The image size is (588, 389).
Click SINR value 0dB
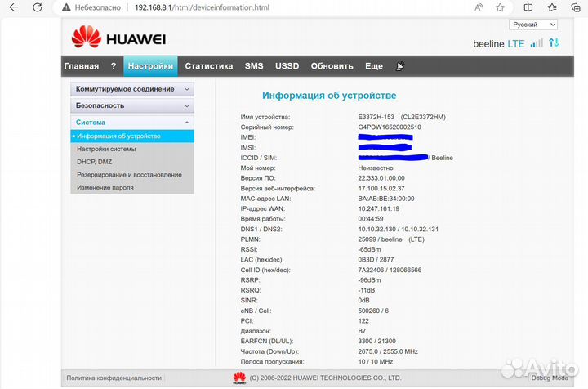click(363, 301)
